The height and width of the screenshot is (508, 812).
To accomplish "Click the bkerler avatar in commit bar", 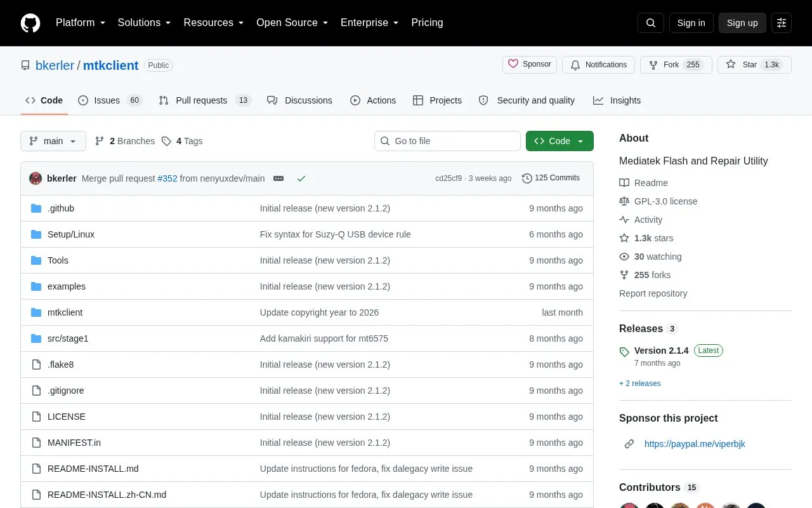I will [36, 178].
